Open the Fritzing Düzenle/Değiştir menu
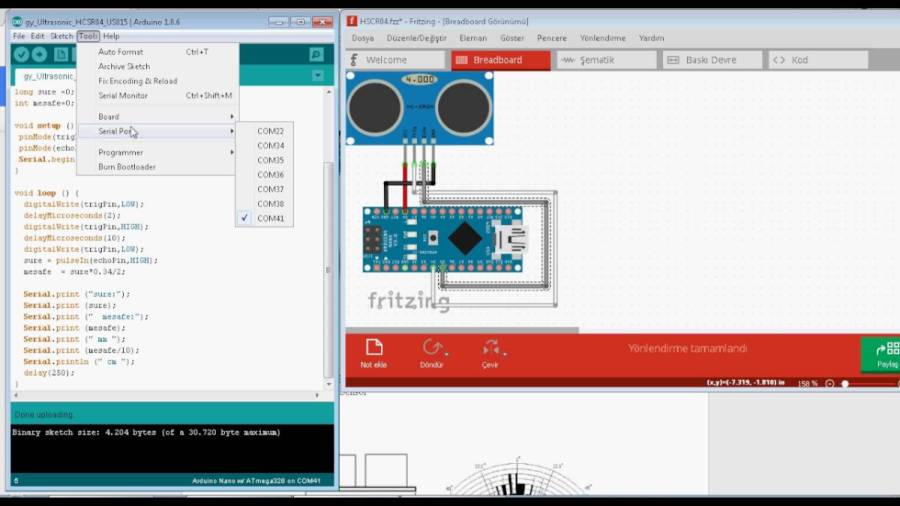900x506 pixels. pyautogui.click(x=417, y=38)
